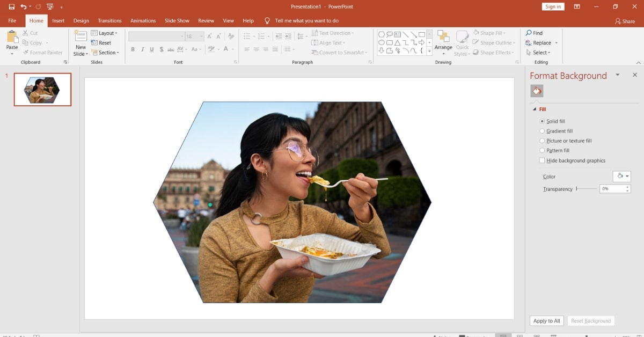
Task: Increase font size
Action: click(210, 36)
